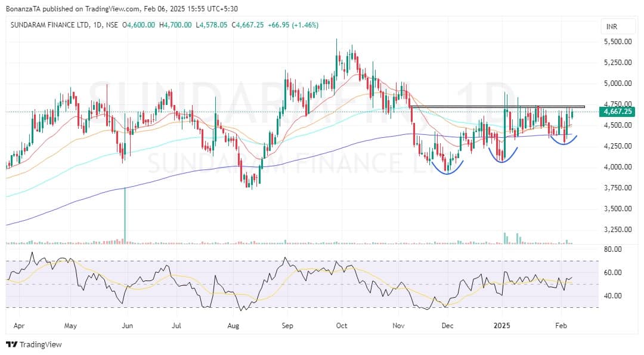Click the current price tag 4,667.25

617,112
